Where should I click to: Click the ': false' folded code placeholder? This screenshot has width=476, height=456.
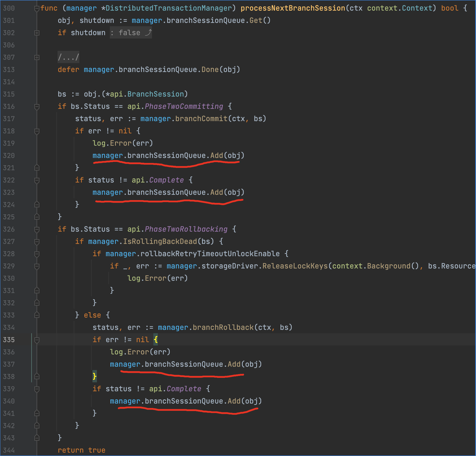pos(131,33)
